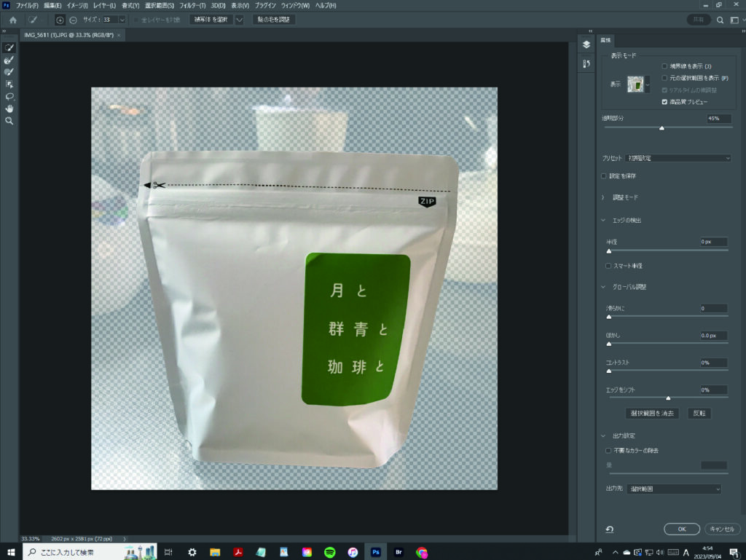Screen dimensions: 746x560
Task: Open Settings gear on the taskbar
Action: (192, 552)
